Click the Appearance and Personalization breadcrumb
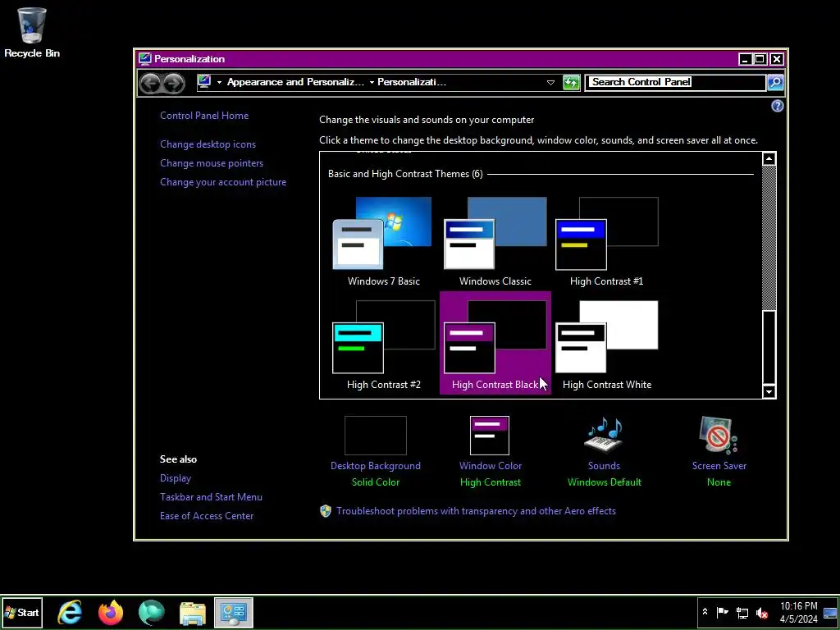Viewport: 840px width, 630px height. point(295,82)
